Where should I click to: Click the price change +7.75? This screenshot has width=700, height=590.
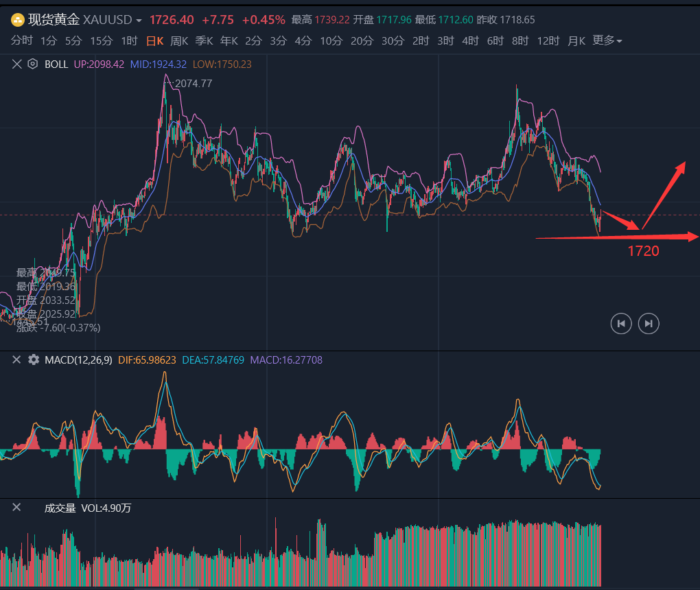[x=218, y=20]
